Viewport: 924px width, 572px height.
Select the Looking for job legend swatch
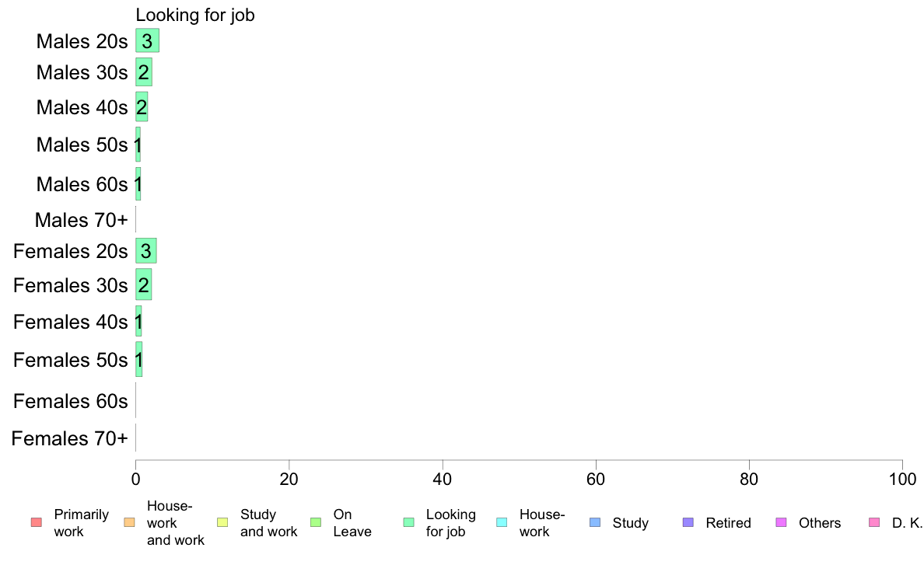[x=409, y=522]
